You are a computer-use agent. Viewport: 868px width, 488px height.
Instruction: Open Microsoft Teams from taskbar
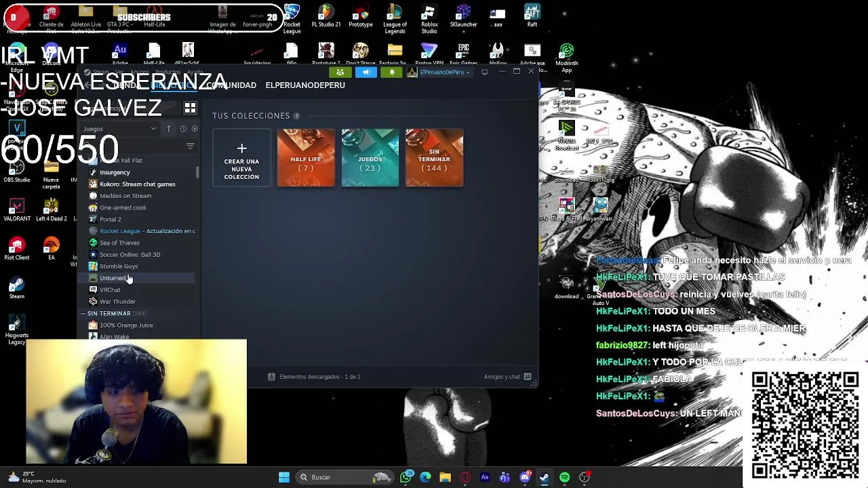(x=505, y=477)
